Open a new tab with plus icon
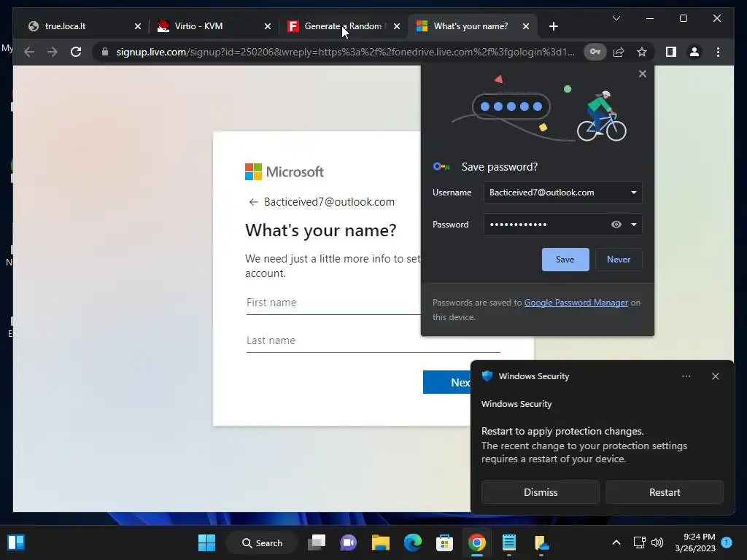747x560 pixels. [553, 26]
